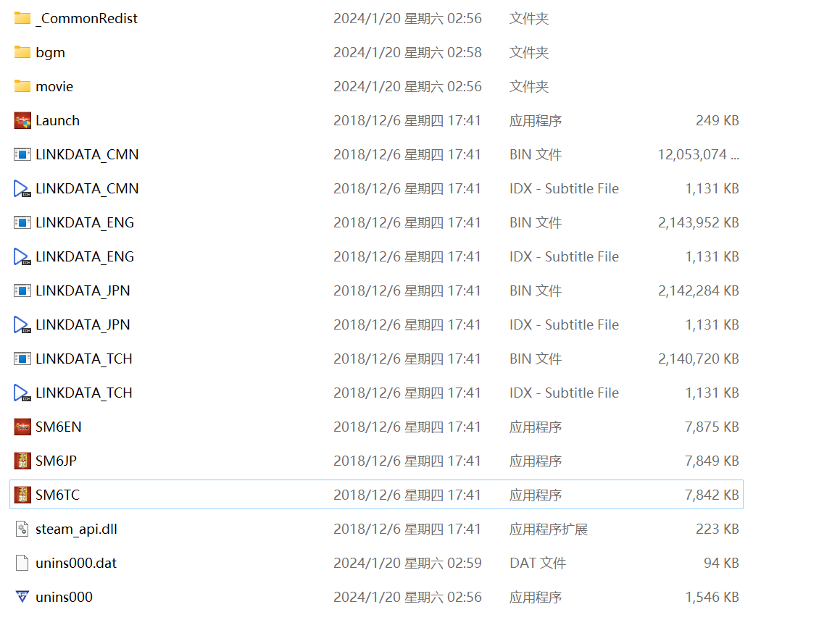Click the movie folder icon
Viewport: 840px width, 620px height.
22,86
